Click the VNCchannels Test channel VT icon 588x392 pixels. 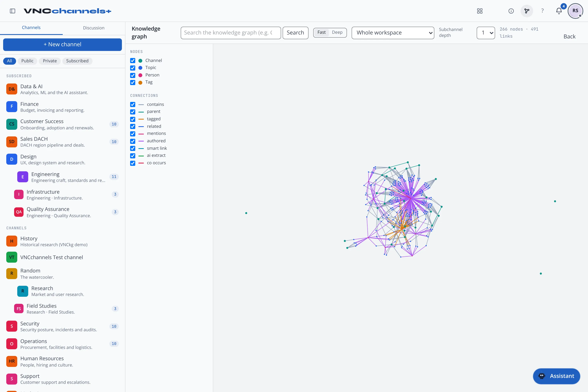[12, 257]
